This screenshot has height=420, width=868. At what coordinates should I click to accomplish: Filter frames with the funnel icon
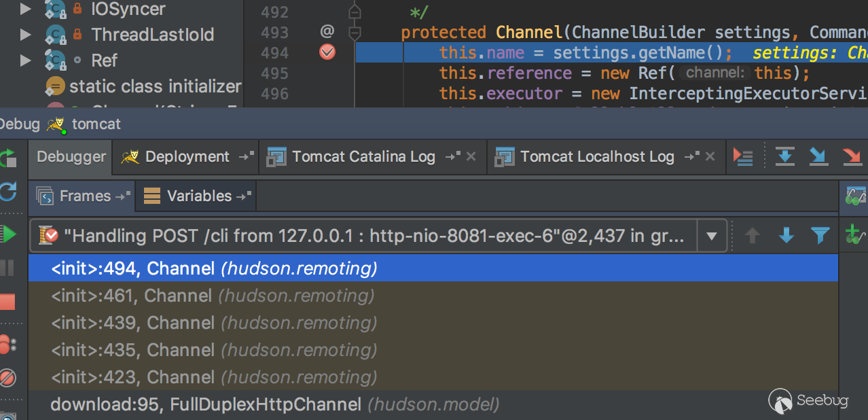pos(820,236)
